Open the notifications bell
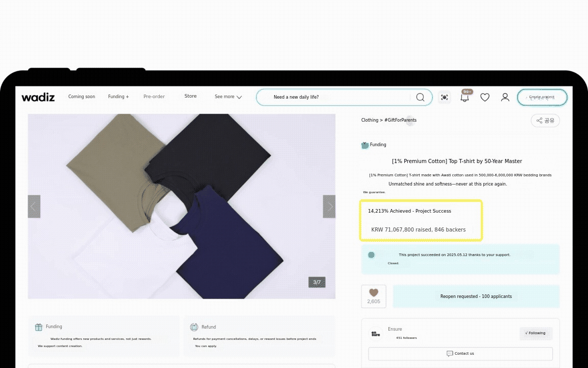588x368 pixels. pos(464,97)
